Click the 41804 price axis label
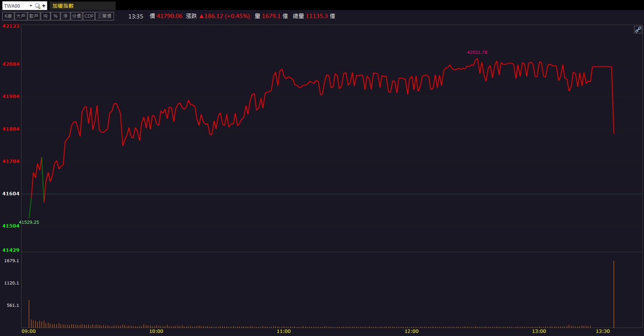 tap(11, 129)
